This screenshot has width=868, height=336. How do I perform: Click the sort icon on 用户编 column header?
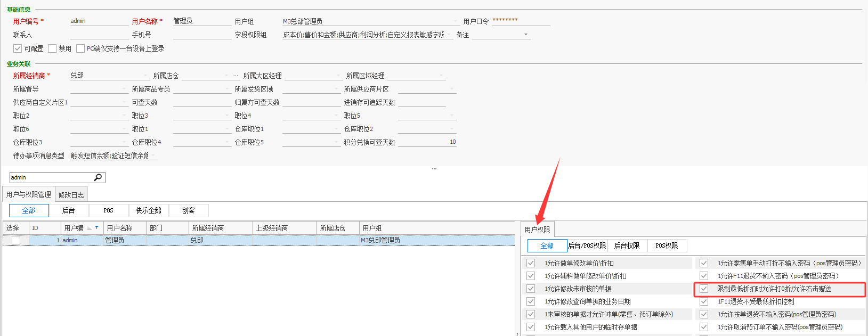tap(90, 228)
